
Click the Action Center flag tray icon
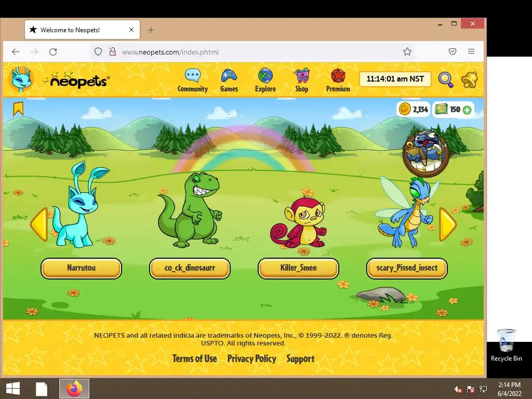[471, 389]
